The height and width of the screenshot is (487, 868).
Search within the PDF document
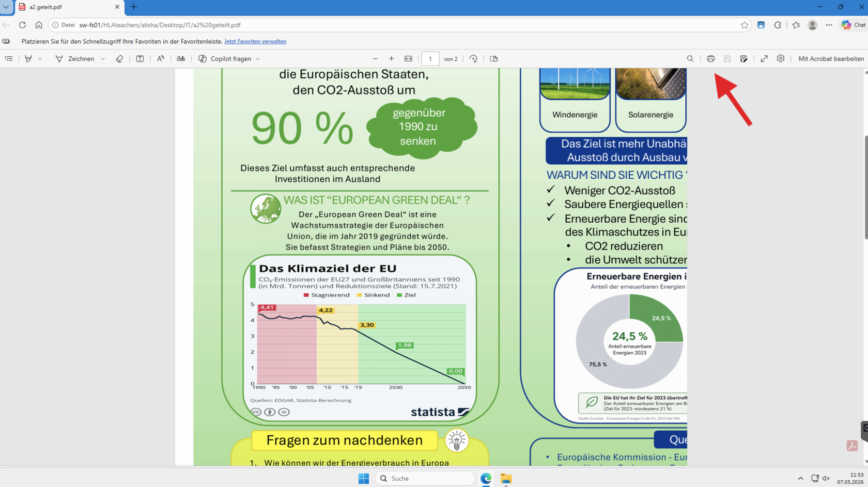click(690, 59)
